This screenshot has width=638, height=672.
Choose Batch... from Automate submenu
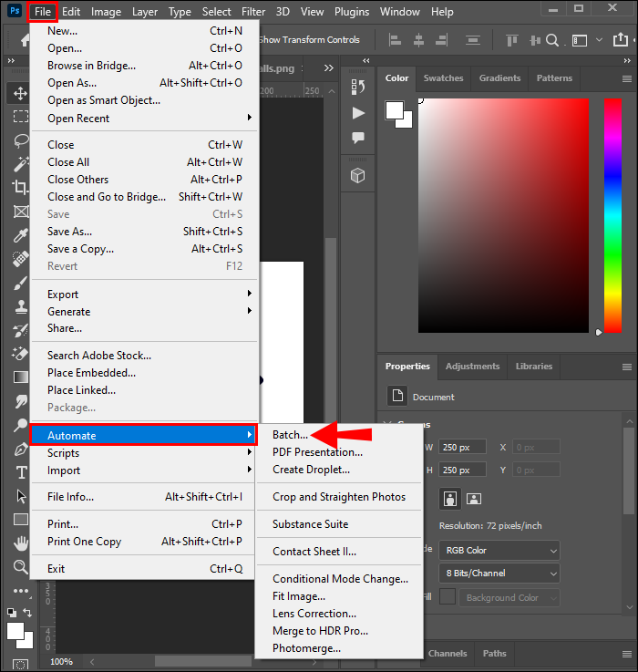click(290, 435)
